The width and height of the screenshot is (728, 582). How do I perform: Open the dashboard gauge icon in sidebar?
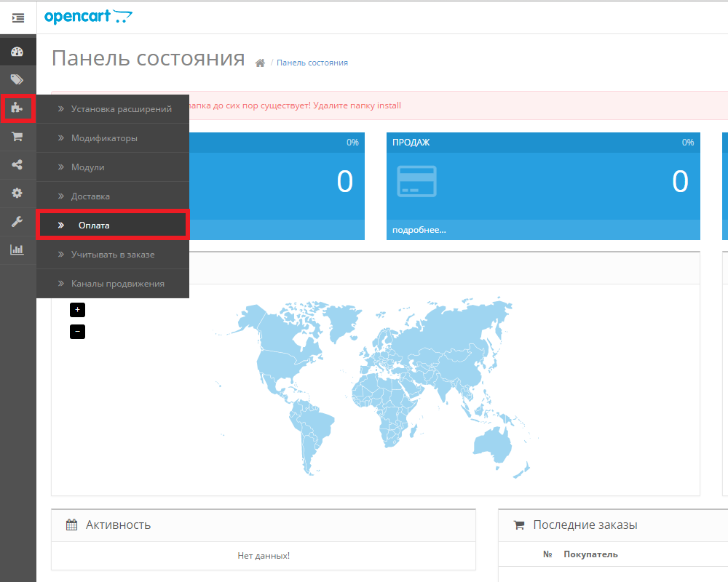pos(17,52)
